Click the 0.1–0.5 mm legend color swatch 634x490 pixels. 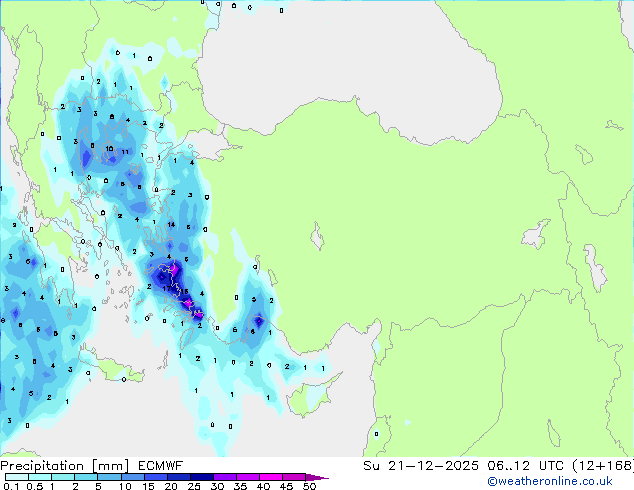pyautogui.click(x=17, y=477)
